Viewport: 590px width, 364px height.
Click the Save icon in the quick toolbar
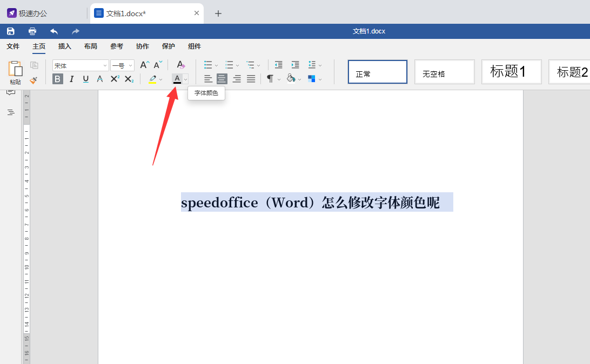[11, 31]
